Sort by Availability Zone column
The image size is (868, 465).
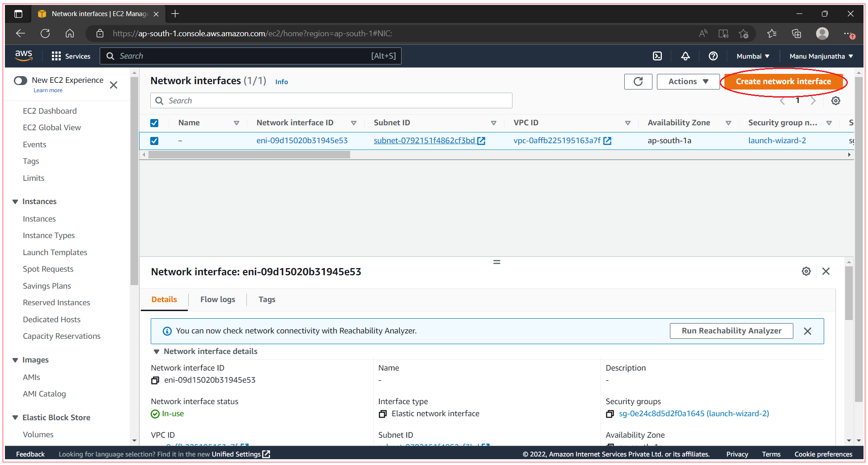tap(728, 123)
